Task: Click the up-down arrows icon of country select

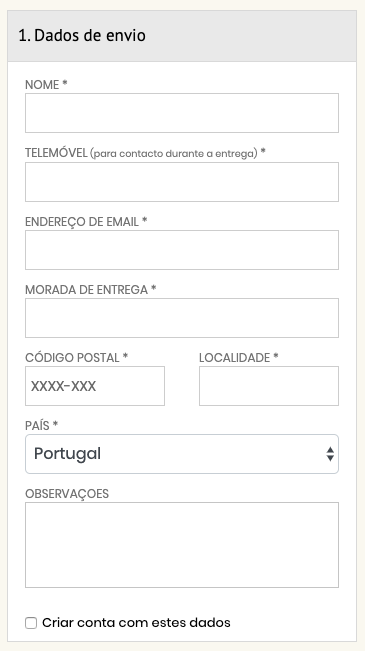Action: click(x=330, y=454)
